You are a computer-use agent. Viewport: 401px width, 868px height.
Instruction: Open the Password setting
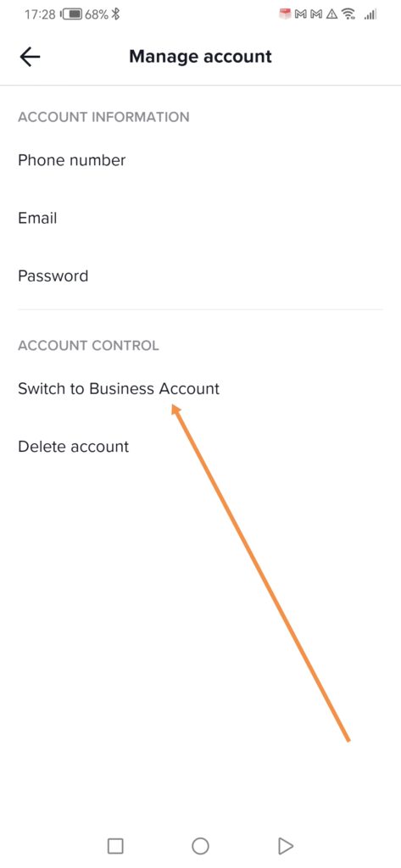(200, 275)
